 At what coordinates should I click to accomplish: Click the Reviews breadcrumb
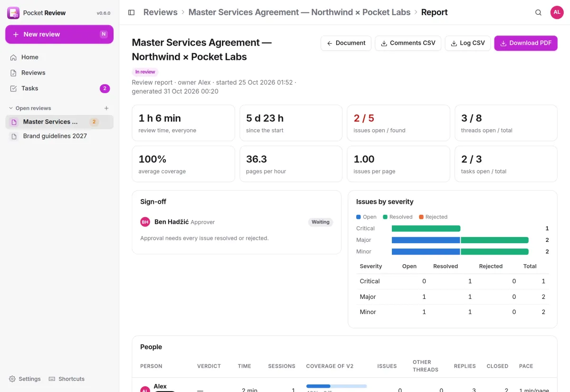pyautogui.click(x=161, y=12)
